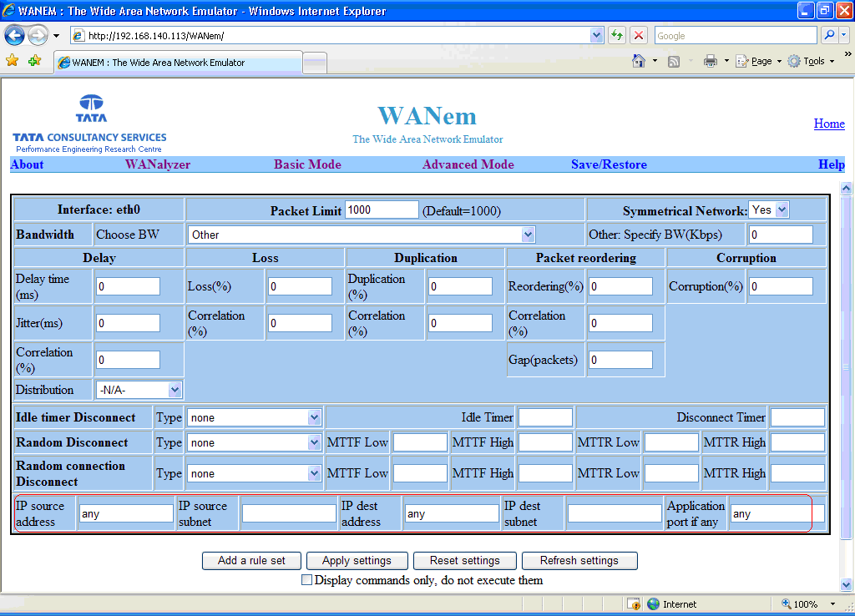Click the Specify BW(Kbps) field
Image resolution: width=855 pixels, height=616 pixels.
coord(781,235)
